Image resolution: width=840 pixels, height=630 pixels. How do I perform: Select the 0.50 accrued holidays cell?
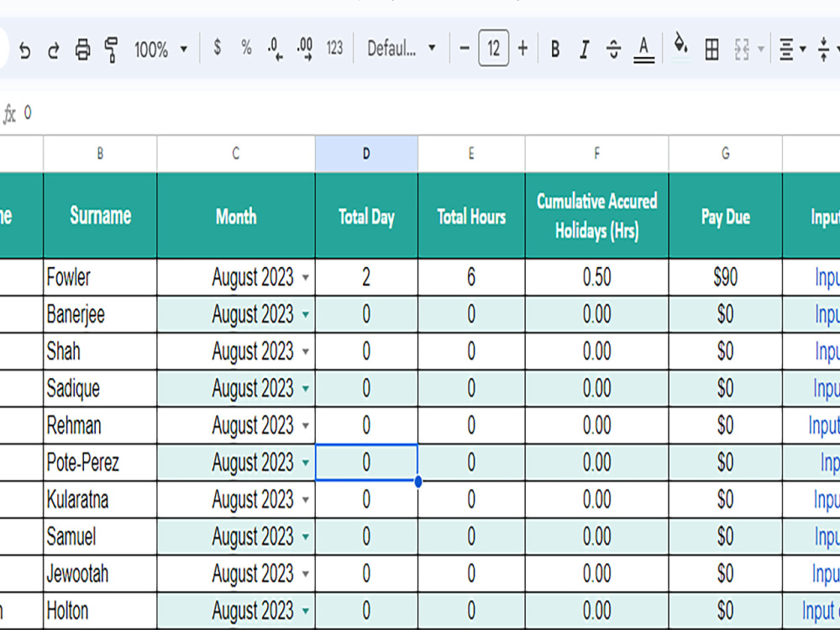[x=596, y=277]
